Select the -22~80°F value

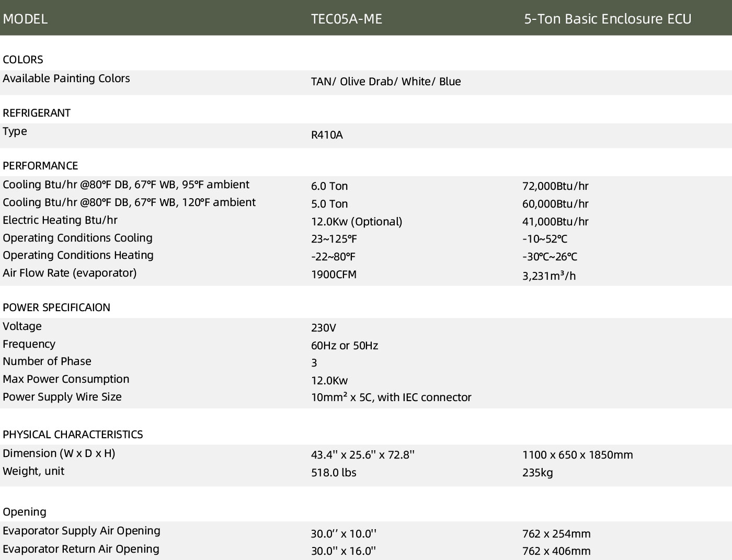click(333, 257)
